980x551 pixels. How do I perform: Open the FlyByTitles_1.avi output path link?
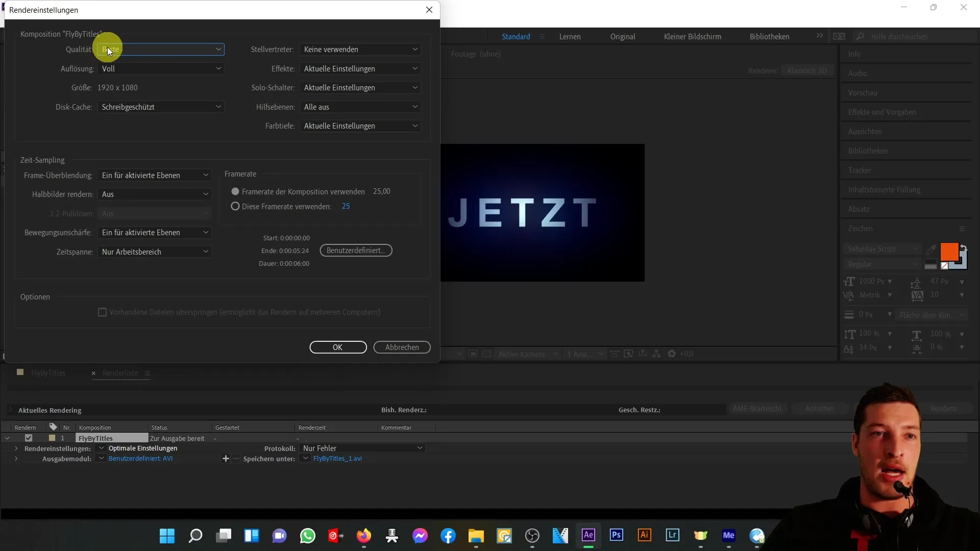tap(337, 459)
